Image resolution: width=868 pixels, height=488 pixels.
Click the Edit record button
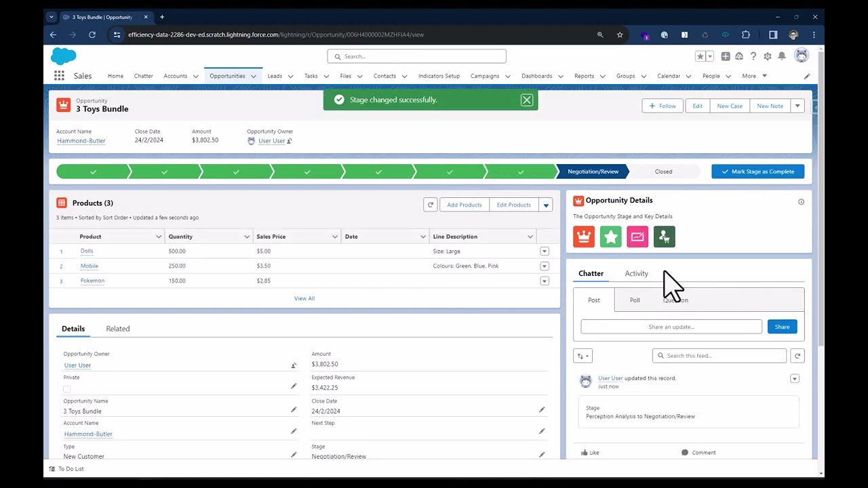point(697,106)
